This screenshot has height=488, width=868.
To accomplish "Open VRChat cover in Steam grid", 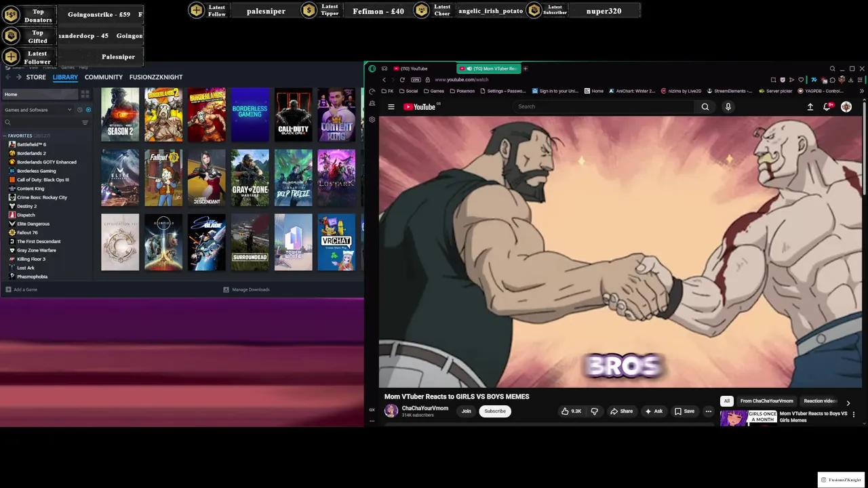I will pos(336,242).
